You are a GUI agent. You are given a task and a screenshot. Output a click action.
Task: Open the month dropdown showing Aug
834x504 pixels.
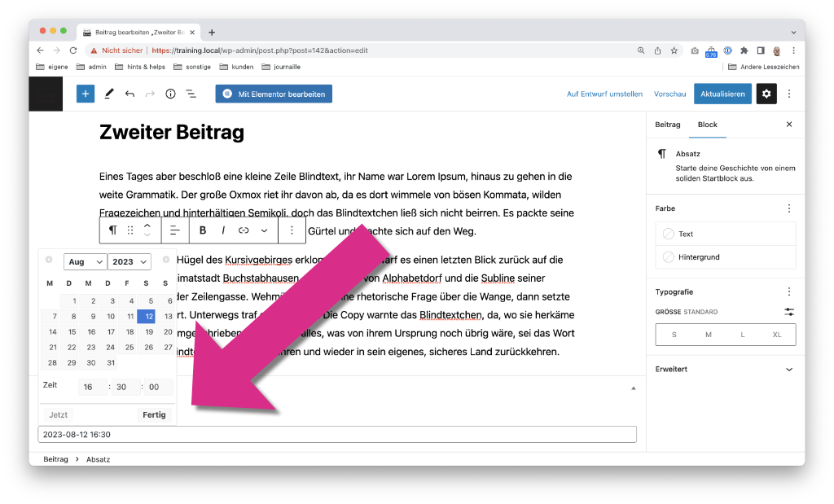[x=85, y=261]
